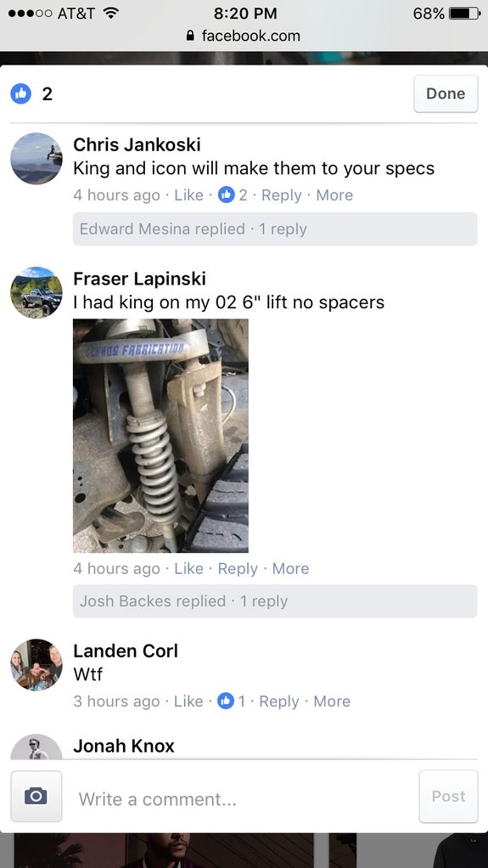Viewport: 488px width, 868px height.
Task: Open Landen Corl's profile picture
Action: coord(36,664)
